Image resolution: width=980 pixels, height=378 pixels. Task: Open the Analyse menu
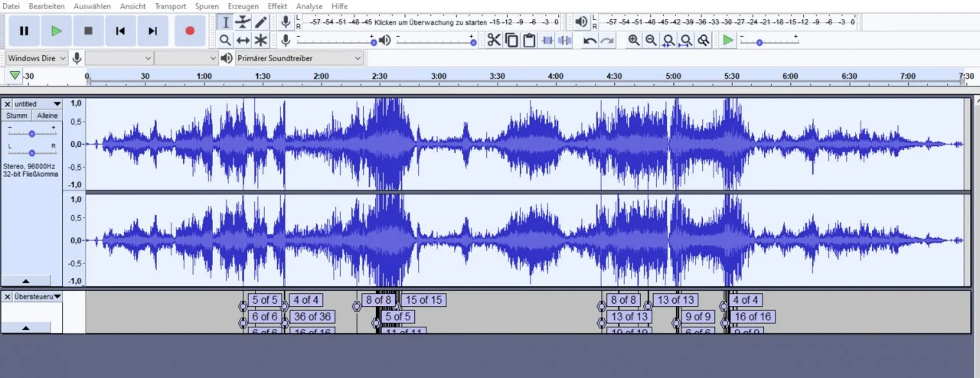pyautogui.click(x=309, y=6)
